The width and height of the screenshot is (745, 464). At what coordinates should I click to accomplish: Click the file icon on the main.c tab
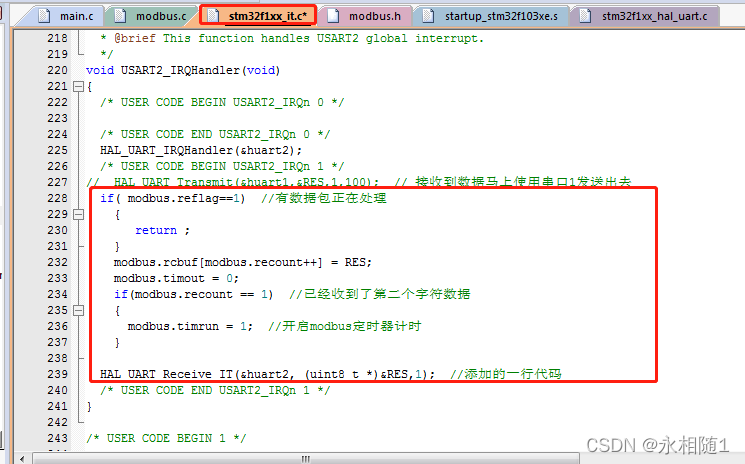pyautogui.click(x=44, y=16)
